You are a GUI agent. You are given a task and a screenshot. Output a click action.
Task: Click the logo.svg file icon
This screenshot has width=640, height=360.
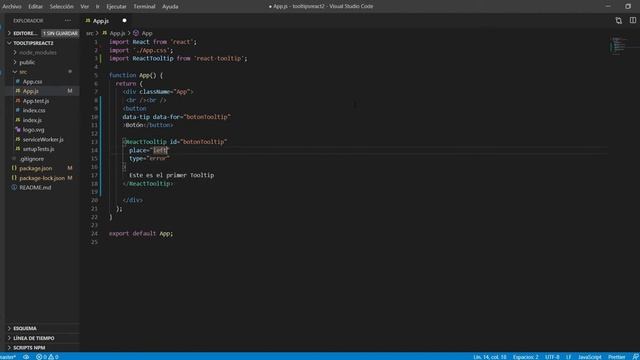(18, 130)
